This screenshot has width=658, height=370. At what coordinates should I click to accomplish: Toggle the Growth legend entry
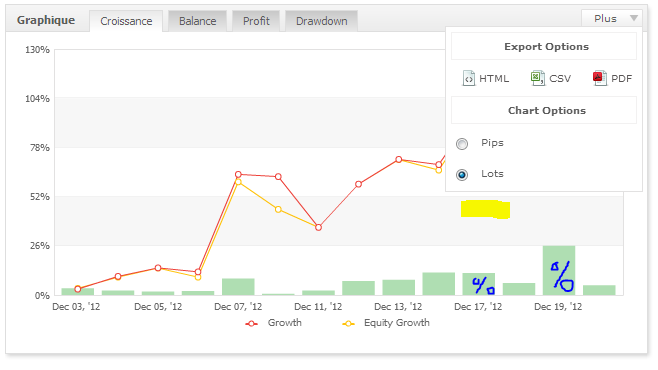274,323
